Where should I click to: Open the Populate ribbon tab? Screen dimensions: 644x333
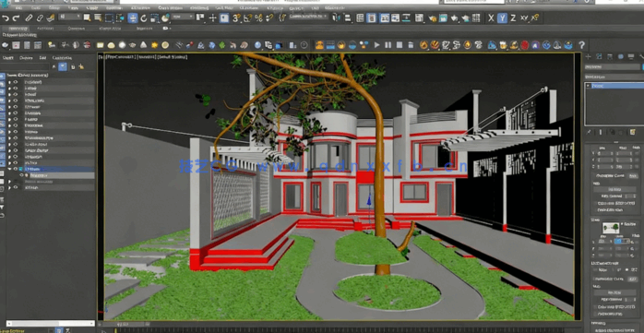(144, 29)
